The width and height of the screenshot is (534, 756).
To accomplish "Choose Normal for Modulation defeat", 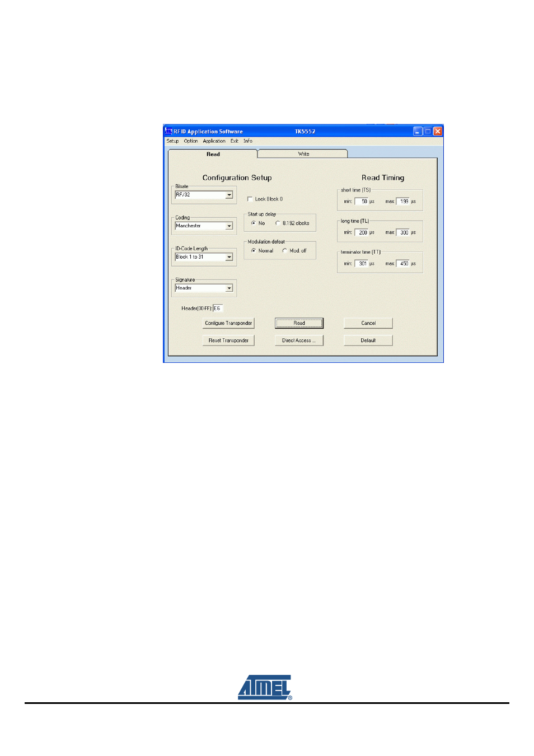I will 254,250.
